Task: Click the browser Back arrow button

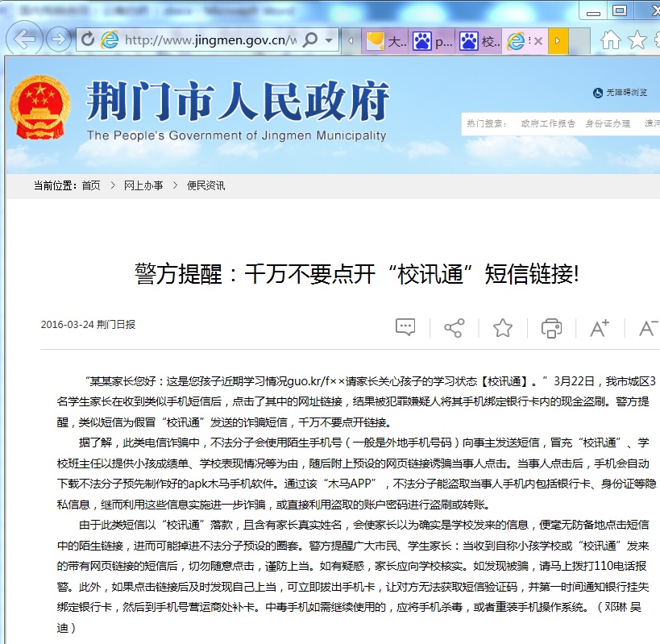Action: (27, 39)
